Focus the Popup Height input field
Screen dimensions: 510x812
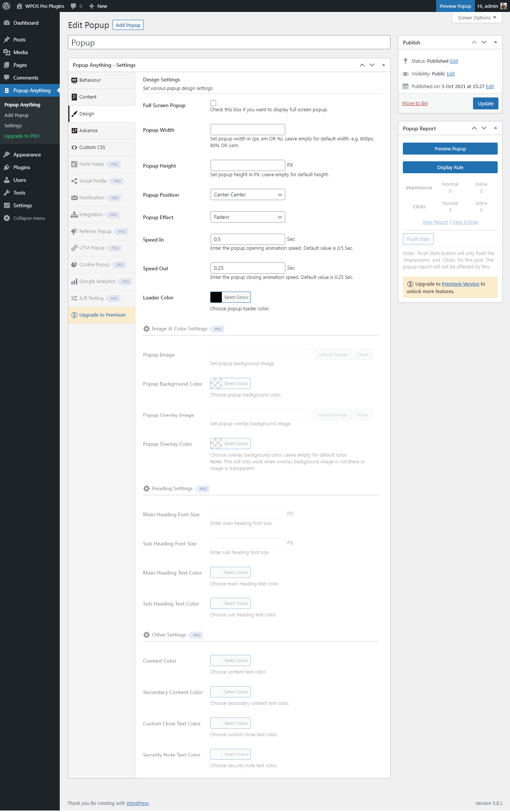coord(248,165)
